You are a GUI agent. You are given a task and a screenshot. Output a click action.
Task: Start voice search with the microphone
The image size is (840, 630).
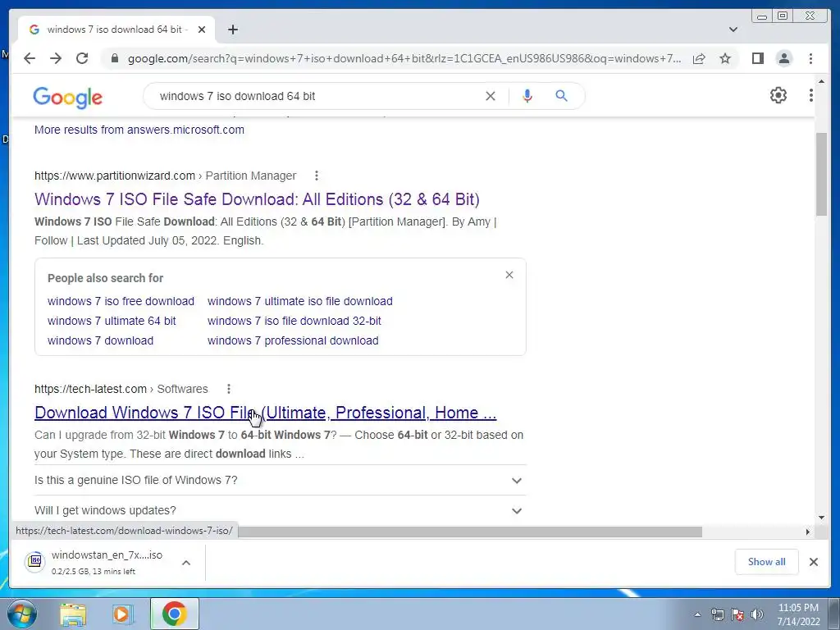[527, 96]
